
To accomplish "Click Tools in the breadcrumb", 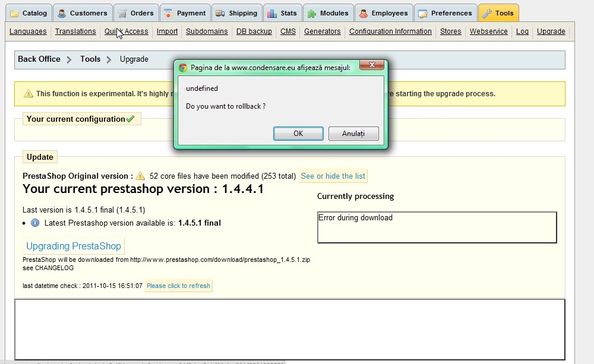I will click(90, 59).
